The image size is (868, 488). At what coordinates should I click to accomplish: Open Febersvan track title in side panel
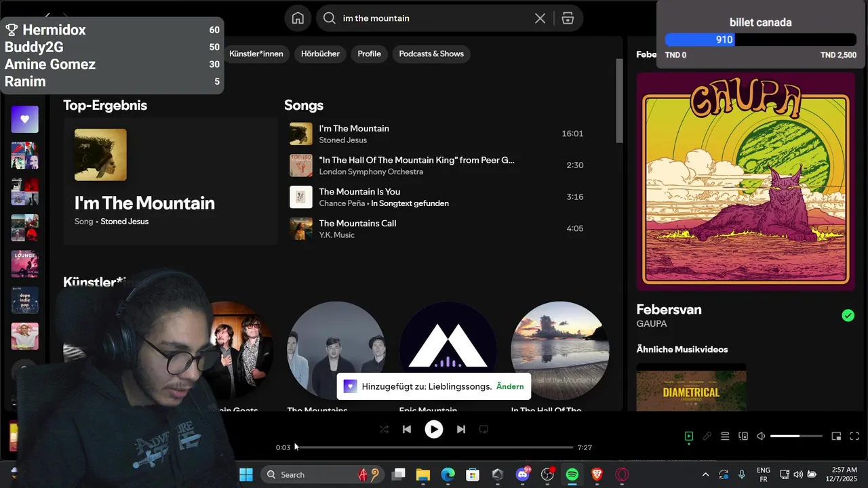point(669,310)
